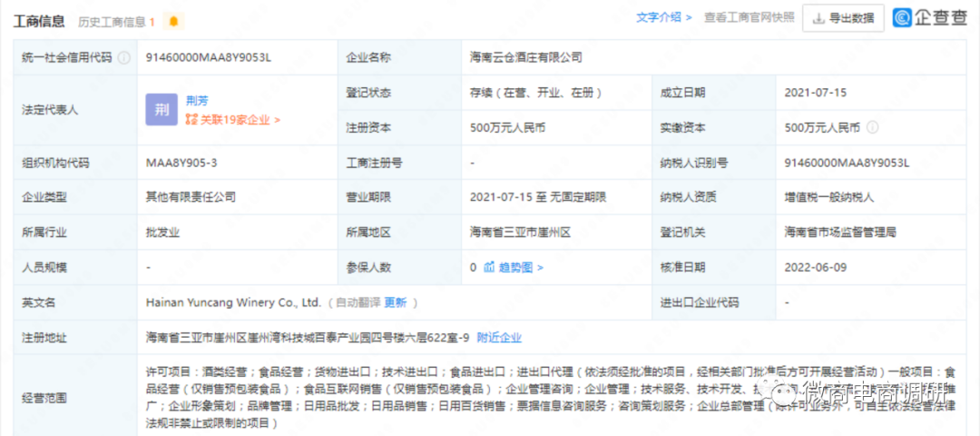Screen dimensions: 980x436
Task: Click the 法定代表人 row label
Action: (x=50, y=110)
